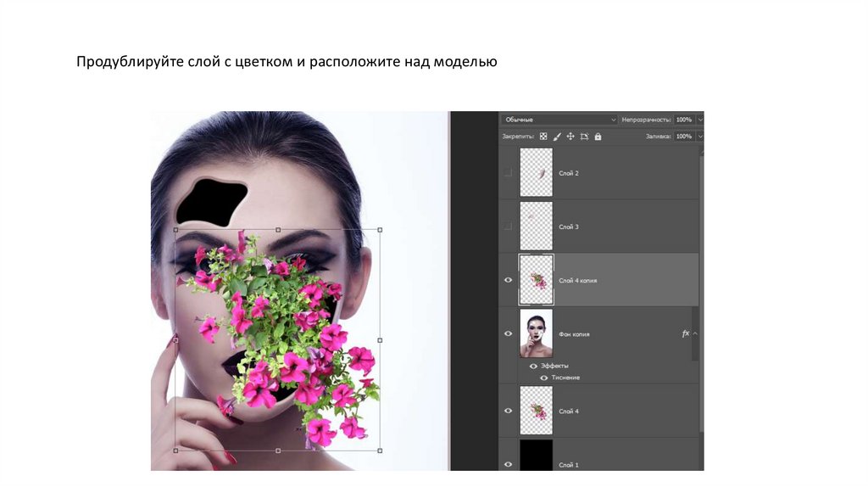The image size is (868, 487).
Task: Open the Непрозрачность opacity value dropdown
Action: (x=699, y=120)
